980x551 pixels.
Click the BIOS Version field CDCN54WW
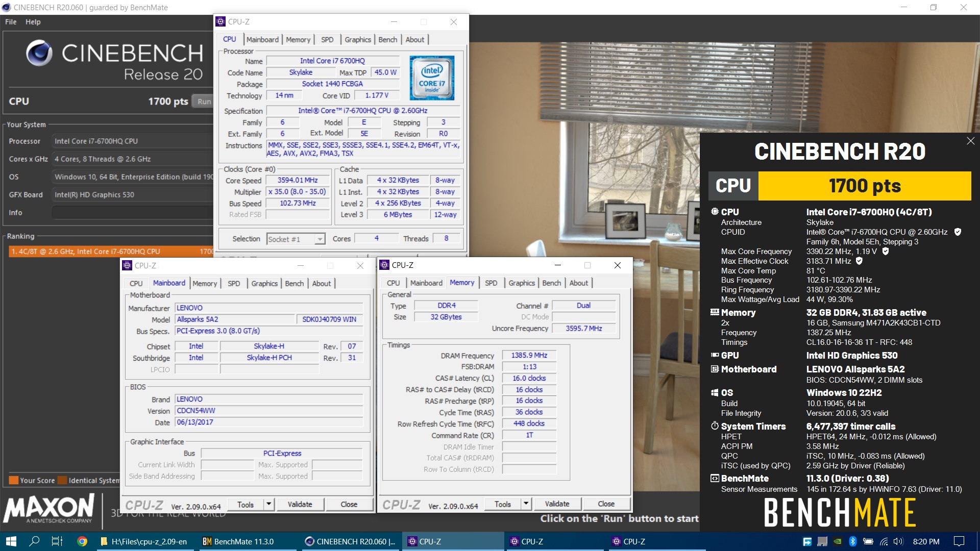pyautogui.click(x=268, y=411)
